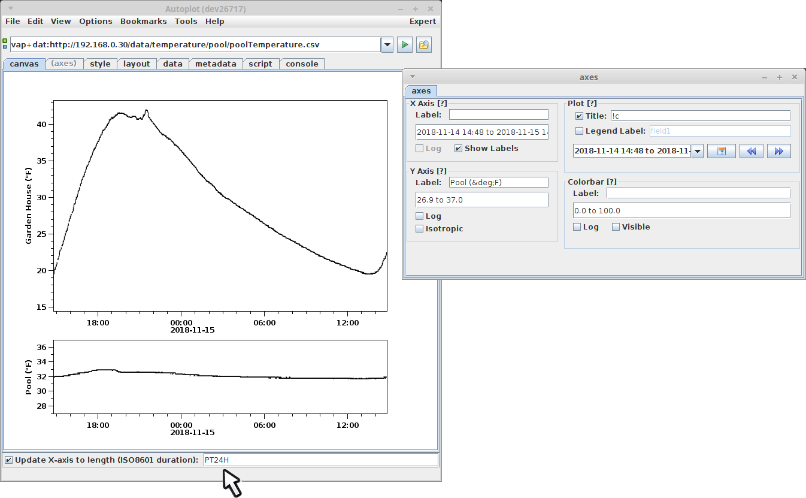Enable Isotropic checkbox
The width and height of the screenshot is (806, 498).
pyautogui.click(x=419, y=229)
